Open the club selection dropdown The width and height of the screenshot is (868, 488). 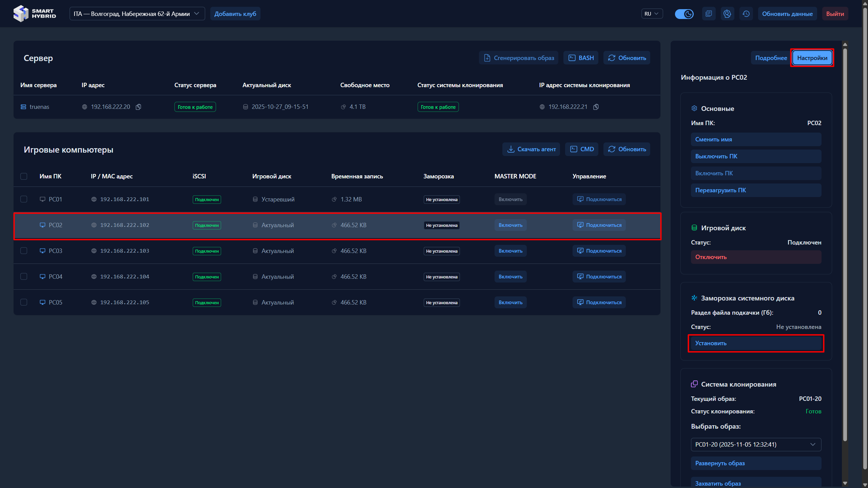pyautogui.click(x=137, y=14)
